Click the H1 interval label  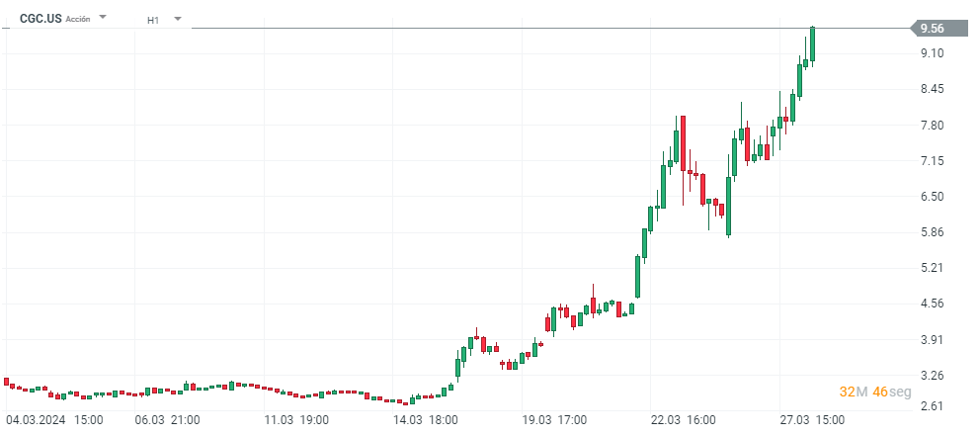pyautogui.click(x=153, y=19)
